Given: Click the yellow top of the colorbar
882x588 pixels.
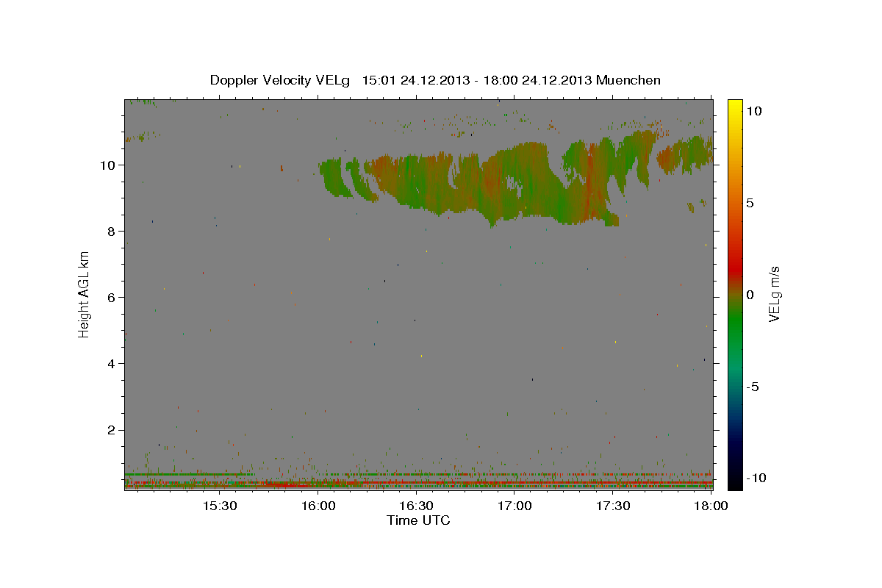Looking at the screenshot, I should 735,105.
